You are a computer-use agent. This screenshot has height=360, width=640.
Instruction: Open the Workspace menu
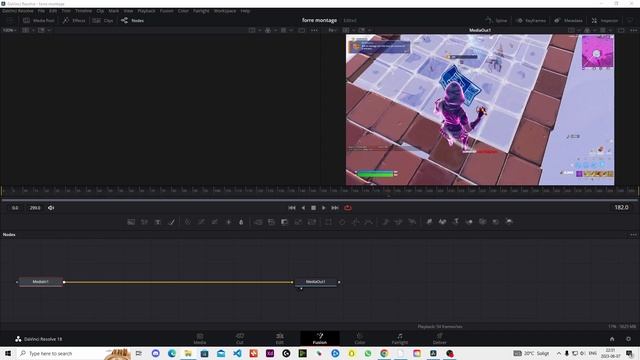click(225, 11)
